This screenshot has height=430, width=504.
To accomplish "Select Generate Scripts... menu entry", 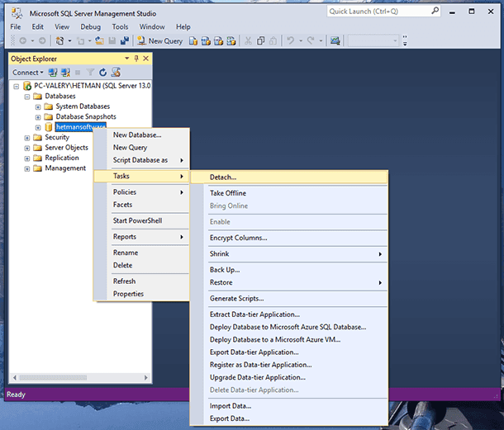I will point(289,298).
